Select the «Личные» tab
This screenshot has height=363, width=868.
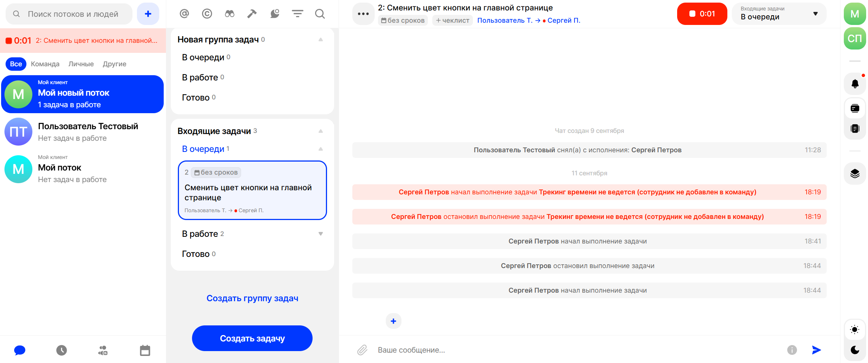coord(81,64)
